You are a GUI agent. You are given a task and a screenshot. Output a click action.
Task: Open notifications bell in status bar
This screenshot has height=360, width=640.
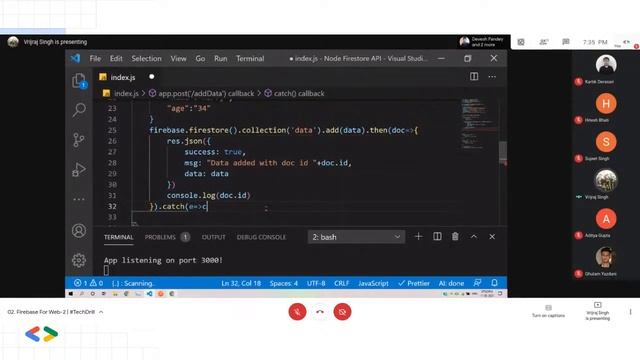494,283
